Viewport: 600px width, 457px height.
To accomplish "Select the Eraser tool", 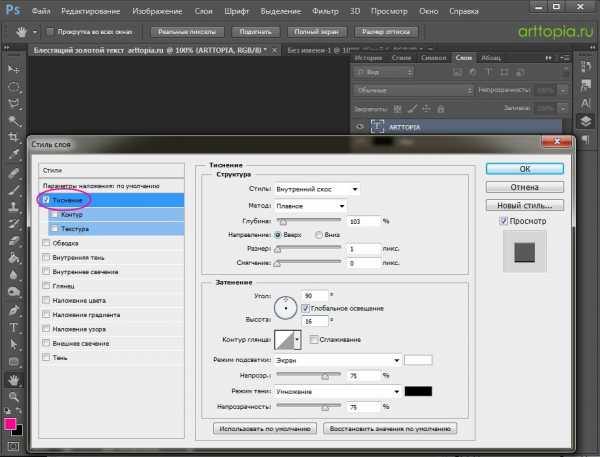I will coord(14,242).
